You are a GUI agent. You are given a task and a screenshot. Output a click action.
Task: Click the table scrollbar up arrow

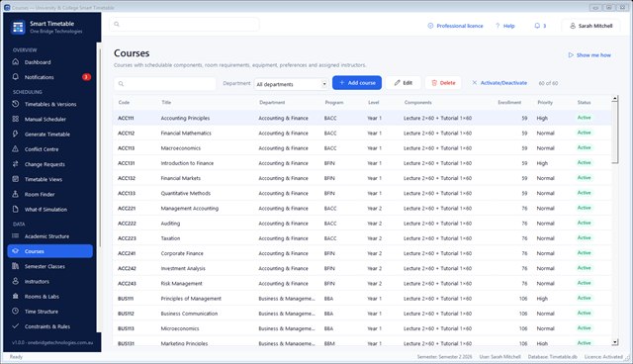point(615,98)
